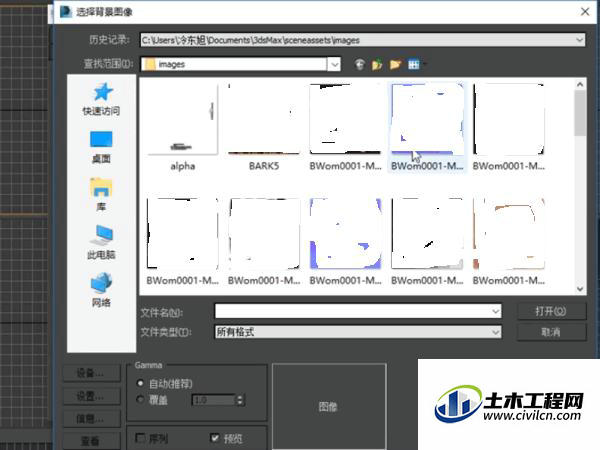Select 此电脑 in the places sidebar

(x=101, y=242)
